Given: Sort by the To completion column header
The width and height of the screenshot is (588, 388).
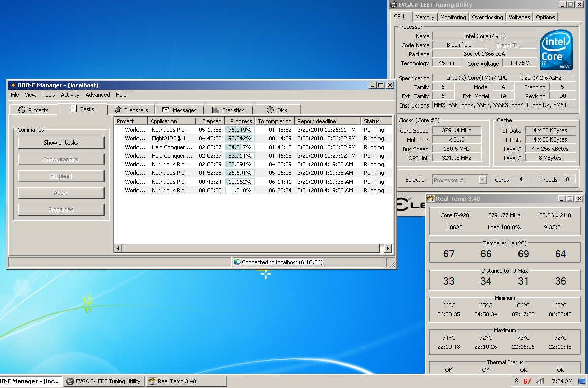Looking at the screenshot, I should [275, 121].
